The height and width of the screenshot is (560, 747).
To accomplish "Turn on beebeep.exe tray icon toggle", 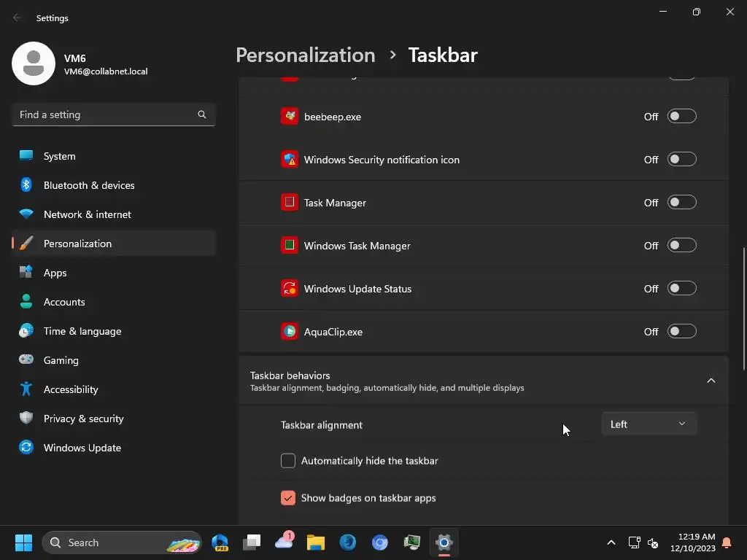I will tap(682, 116).
